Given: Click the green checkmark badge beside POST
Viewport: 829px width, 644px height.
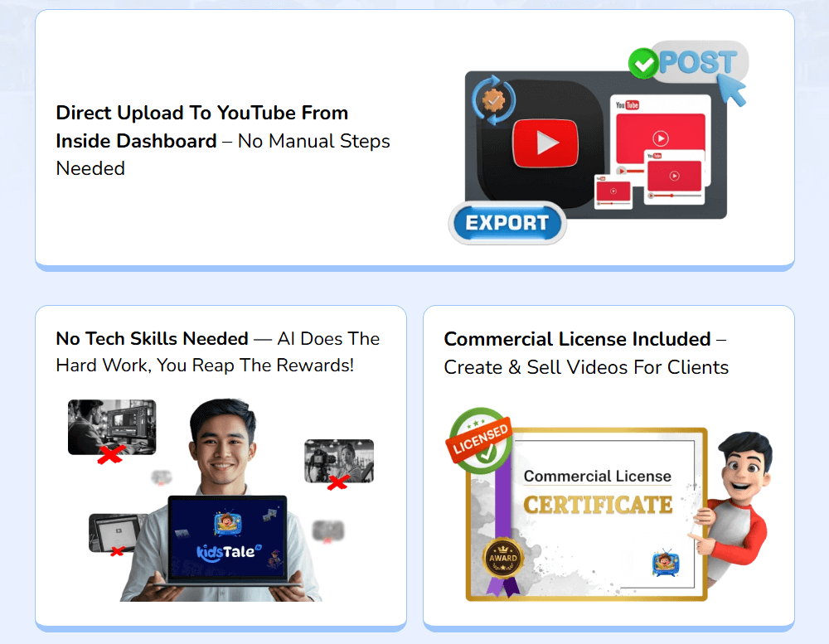Looking at the screenshot, I should click(642, 64).
